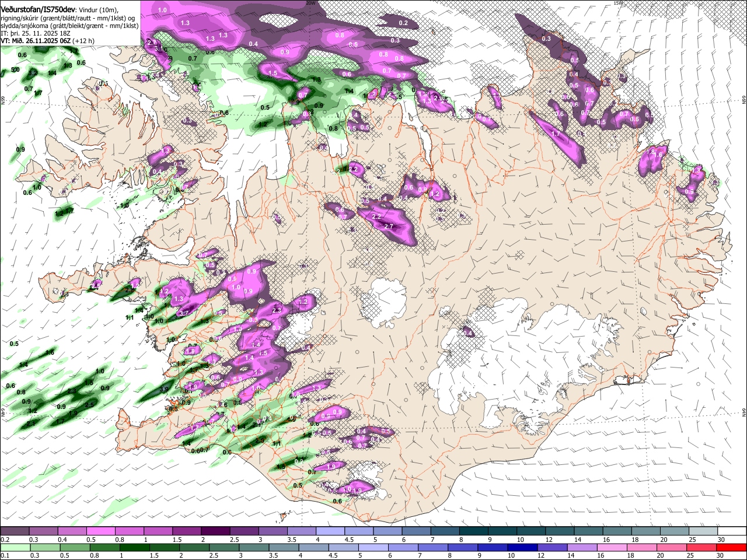Select the grey-purple 0.2 swatch in the snow legend
747x560 pixels.
pyautogui.click(x=15, y=531)
